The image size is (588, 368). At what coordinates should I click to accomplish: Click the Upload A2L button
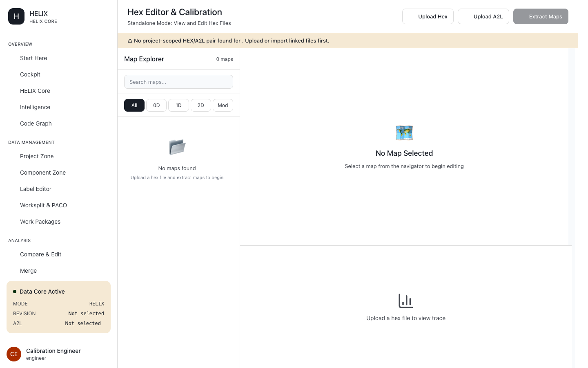click(483, 16)
